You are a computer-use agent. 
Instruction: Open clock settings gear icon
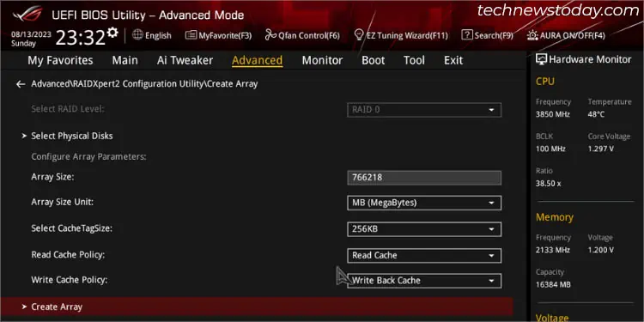(112, 33)
